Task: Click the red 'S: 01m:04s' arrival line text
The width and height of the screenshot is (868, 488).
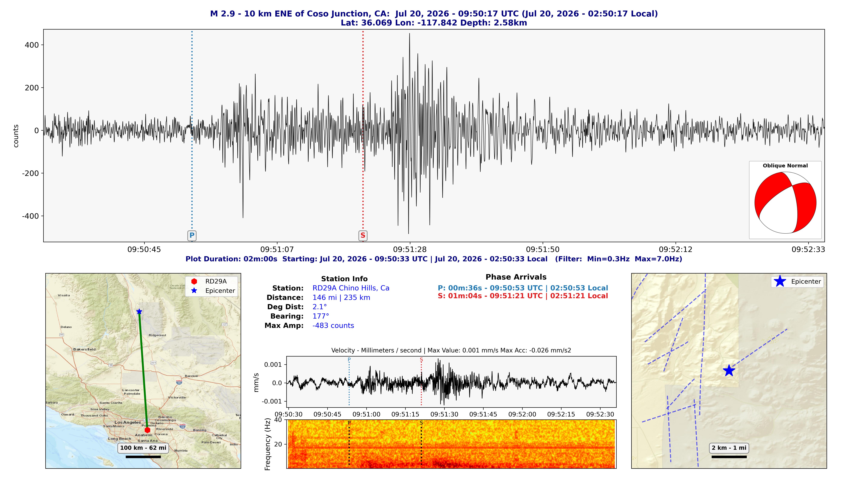Action: point(523,296)
